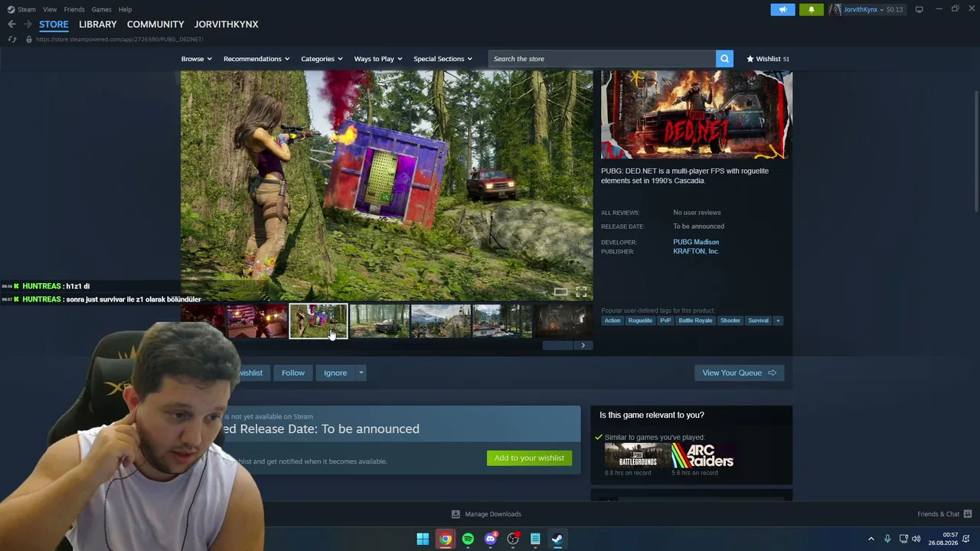Select the STORE tab

(x=54, y=24)
